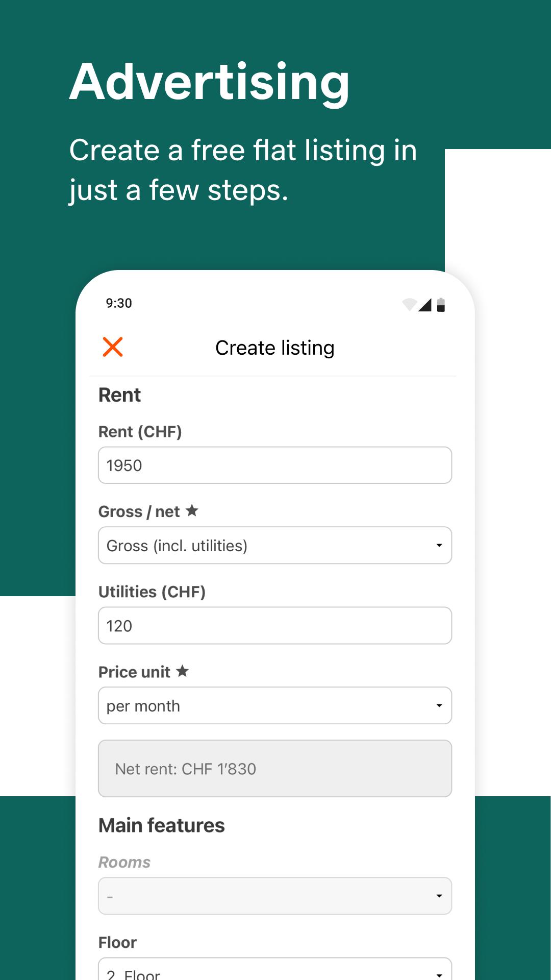Close the Create listing screen with orange X
This screenshot has width=551, height=980.
coord(112,347)
